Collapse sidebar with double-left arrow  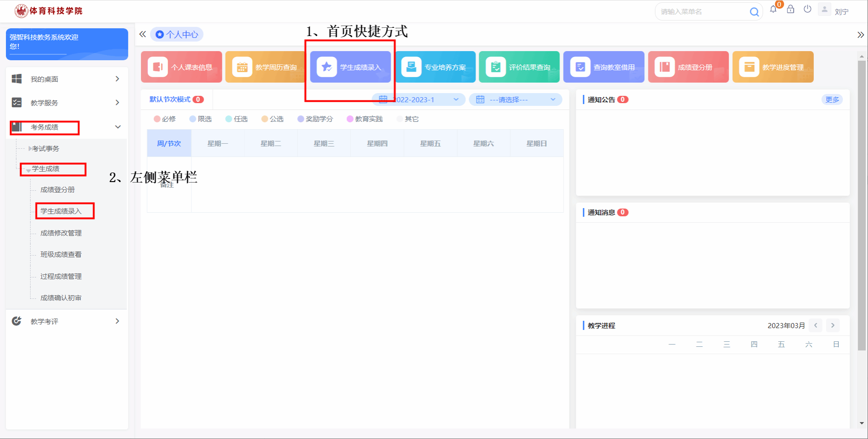[x=143, y=34]
